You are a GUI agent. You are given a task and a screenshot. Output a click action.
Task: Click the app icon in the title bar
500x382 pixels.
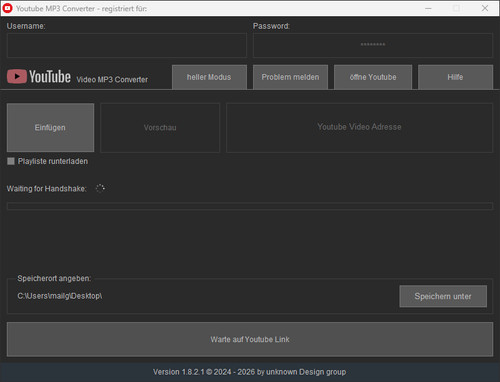click(7, 8)
